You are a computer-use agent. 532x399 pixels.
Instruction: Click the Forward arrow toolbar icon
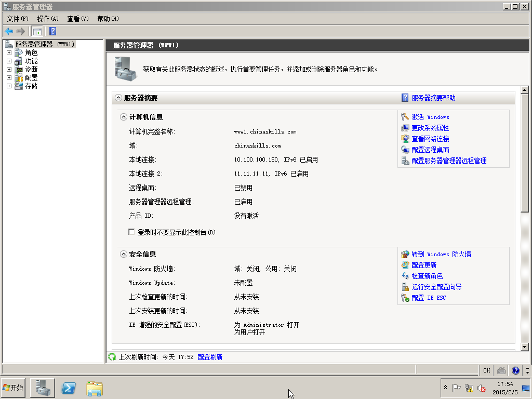click(21, 32)
